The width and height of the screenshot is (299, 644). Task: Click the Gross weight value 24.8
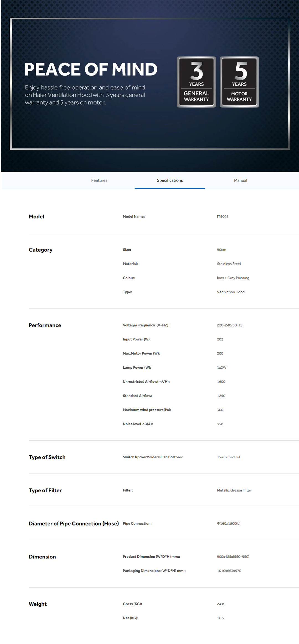[x=220, y=604]
